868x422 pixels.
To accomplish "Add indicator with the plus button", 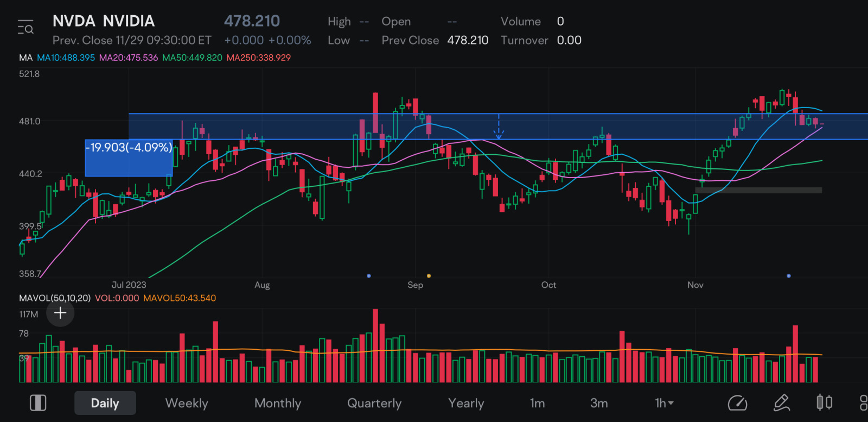I will coord(60,313).
